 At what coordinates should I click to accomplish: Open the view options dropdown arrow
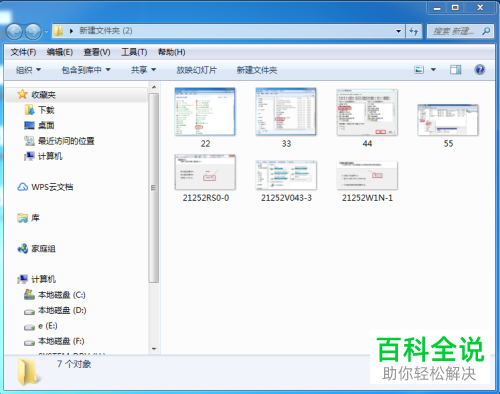click(x=433, y=70)
